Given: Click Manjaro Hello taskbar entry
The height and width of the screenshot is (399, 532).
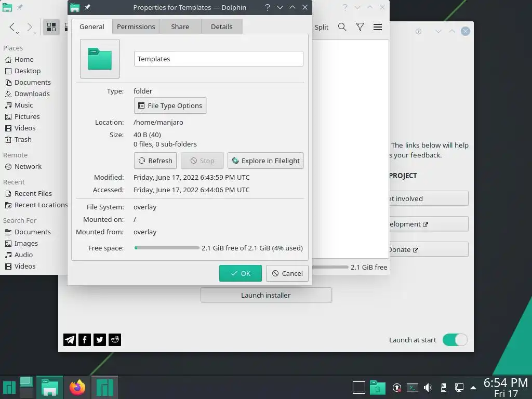Looking at the screenshot, I should coord(105,388).
